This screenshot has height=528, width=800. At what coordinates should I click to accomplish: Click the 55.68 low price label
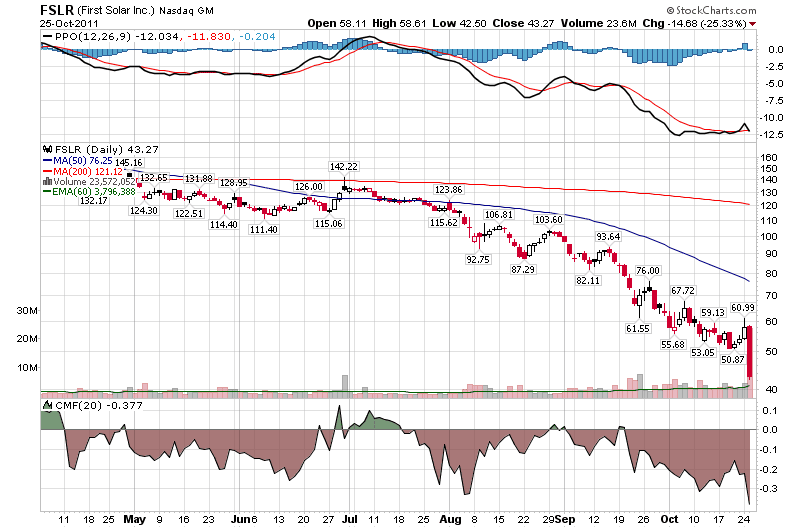(672, 345)
